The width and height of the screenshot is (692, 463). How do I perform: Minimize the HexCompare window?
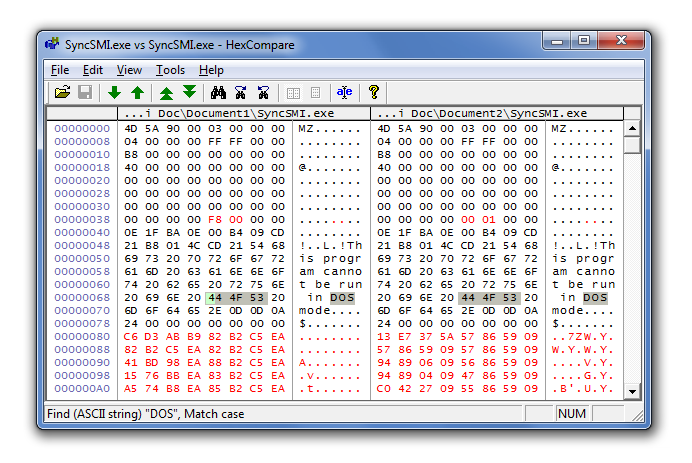pos(557,41)
